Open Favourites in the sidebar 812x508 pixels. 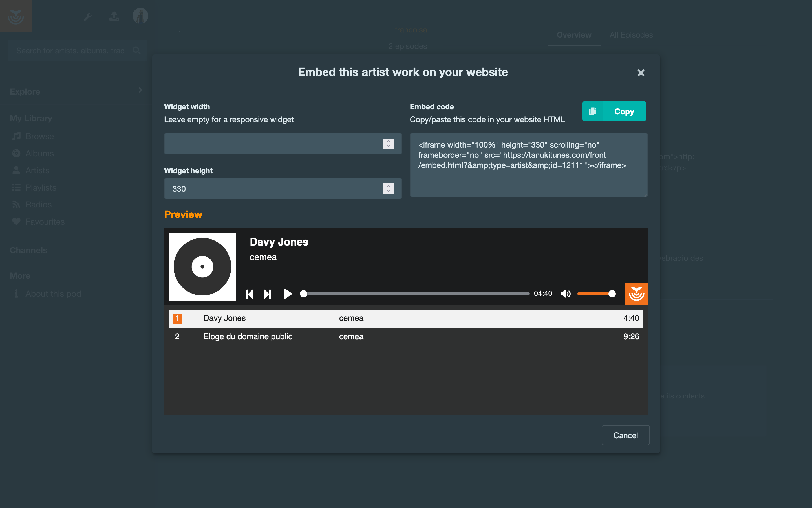[45, 222]
